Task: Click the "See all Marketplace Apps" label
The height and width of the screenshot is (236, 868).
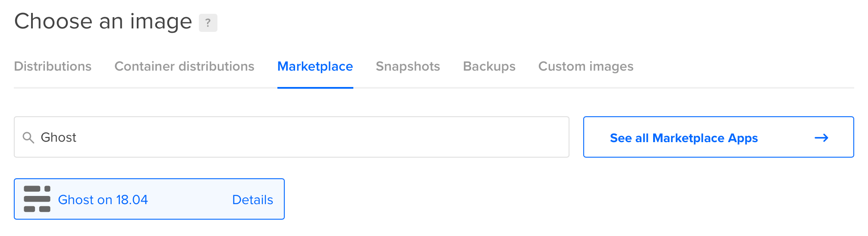Action: [684, 138]
